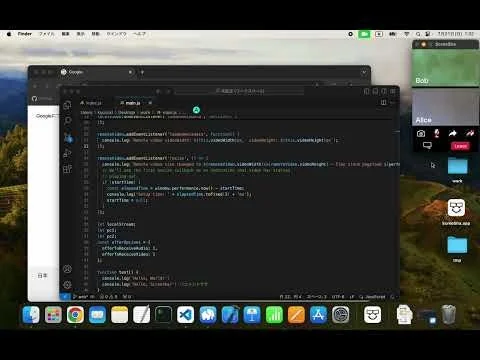This screenshot has height=360, width=480.
Task: Click the split editor icon in VS Code
Action: 384,103
